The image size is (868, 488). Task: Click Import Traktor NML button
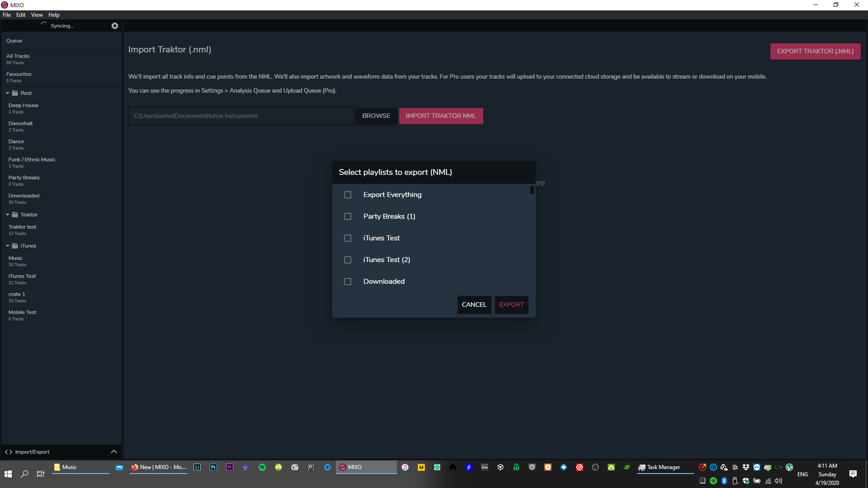click(x=441, y=116)
